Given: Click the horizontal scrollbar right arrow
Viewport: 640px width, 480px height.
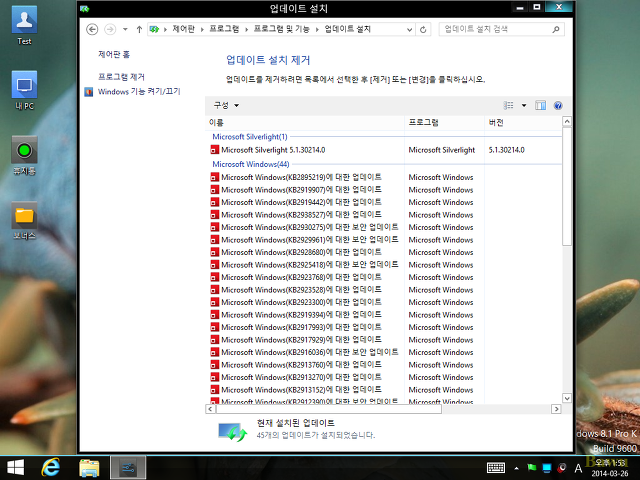Looking at the screenshot, I should [x=556, y=409].
